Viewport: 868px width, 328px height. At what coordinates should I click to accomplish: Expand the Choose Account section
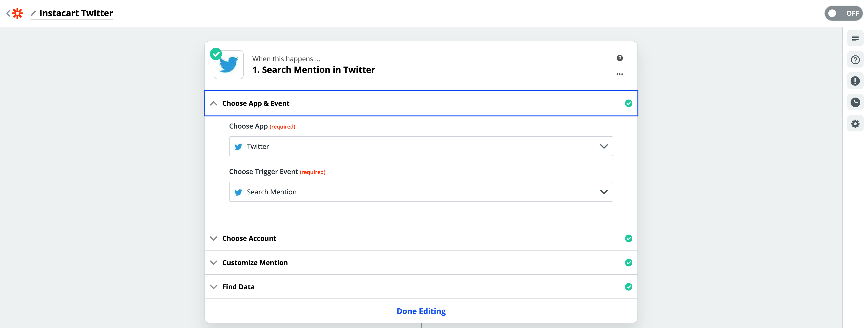(x=421, y=238)
